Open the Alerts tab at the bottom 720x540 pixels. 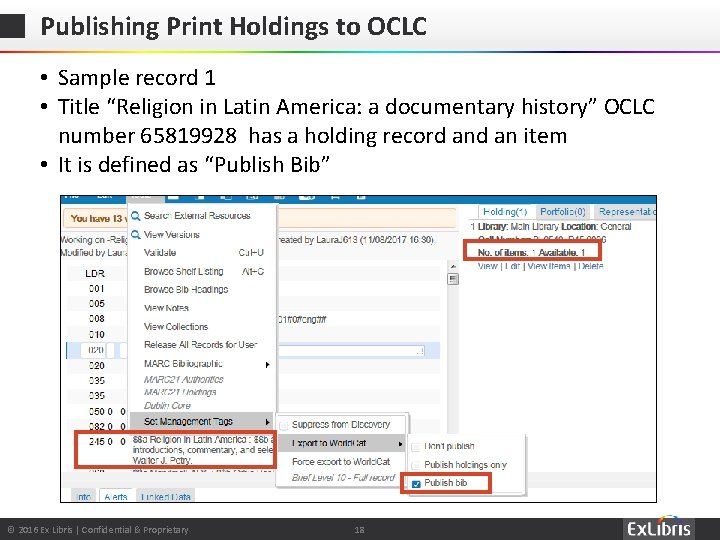[116, 496]
